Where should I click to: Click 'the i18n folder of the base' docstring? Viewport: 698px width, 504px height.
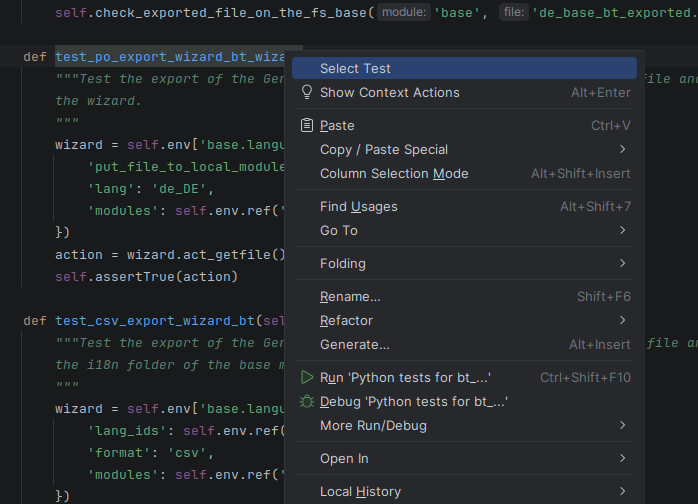[170, 365]
